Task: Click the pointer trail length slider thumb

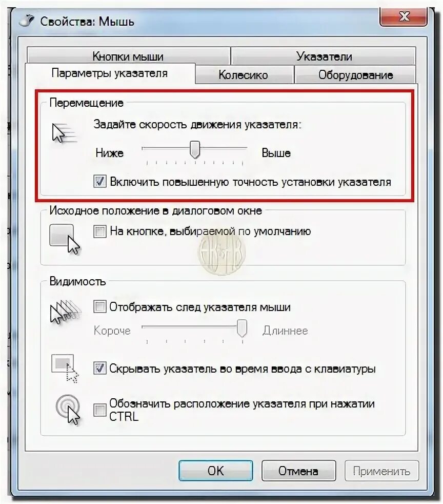Action: tap(242, 328)
